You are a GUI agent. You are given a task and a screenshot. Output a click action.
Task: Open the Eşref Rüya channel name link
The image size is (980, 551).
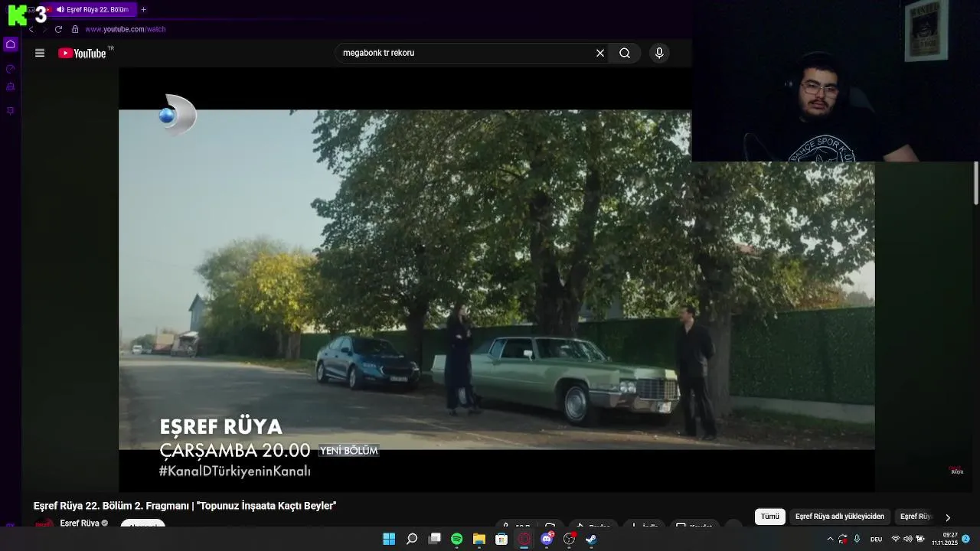80,523
